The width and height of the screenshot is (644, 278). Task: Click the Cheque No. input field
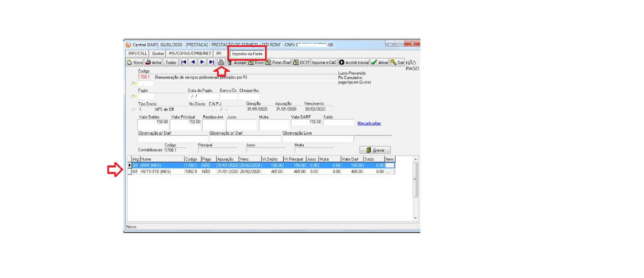(249, 97)
